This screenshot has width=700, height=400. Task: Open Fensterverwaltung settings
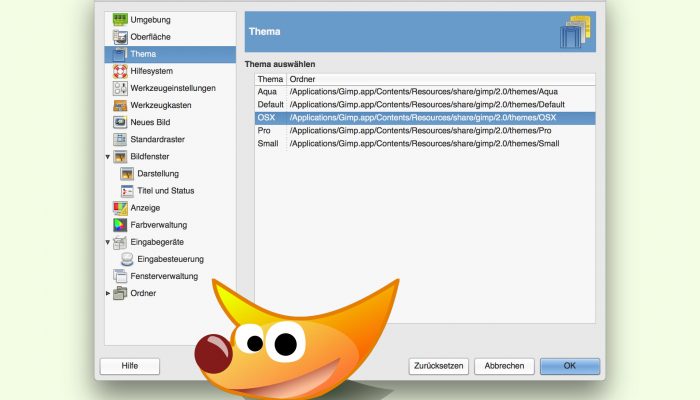(x=164, y=276)
